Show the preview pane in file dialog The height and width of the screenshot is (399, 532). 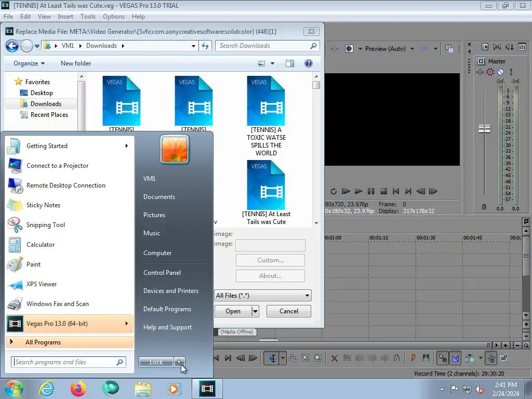pyautogui.click(x=290, y=63)
